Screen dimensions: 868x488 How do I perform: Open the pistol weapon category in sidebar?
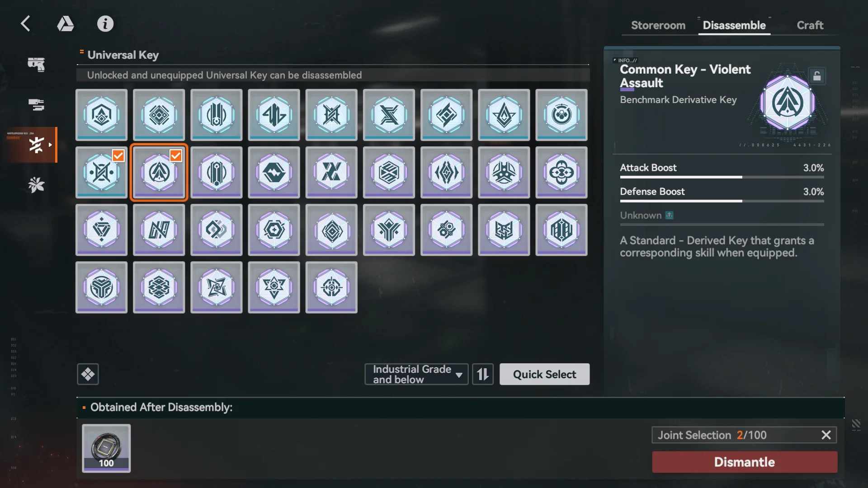pyautogui.click(x=36, y=64)
